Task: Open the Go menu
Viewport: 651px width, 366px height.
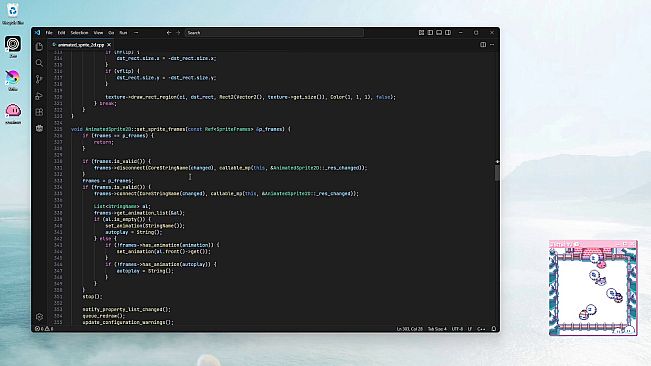Action: point(111,32)
